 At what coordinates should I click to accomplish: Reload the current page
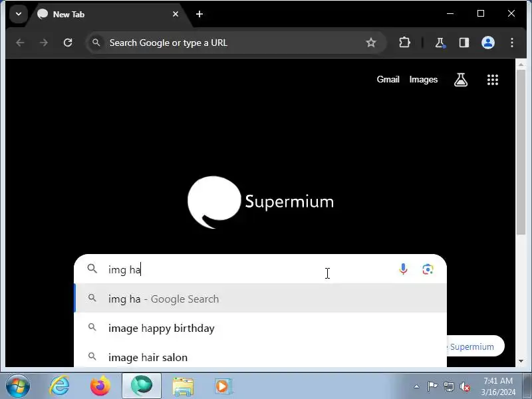click(x=68, y=43)
